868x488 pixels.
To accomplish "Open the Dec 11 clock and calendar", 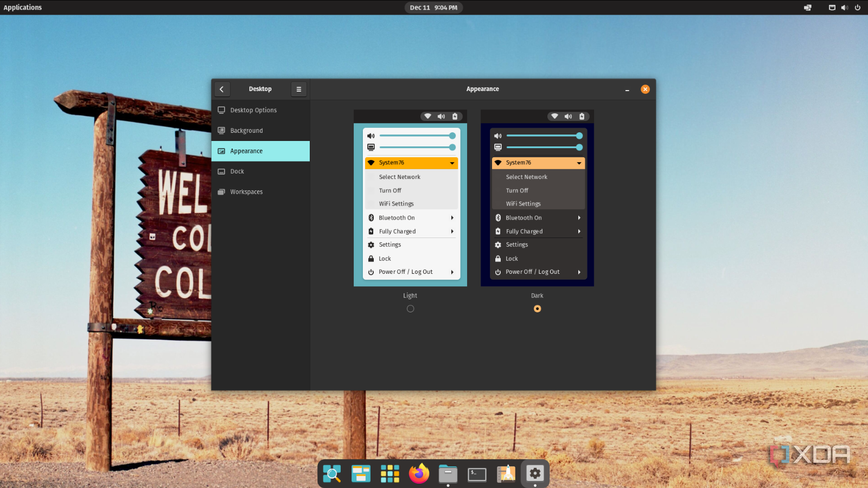I will click(x=433, y=8).
